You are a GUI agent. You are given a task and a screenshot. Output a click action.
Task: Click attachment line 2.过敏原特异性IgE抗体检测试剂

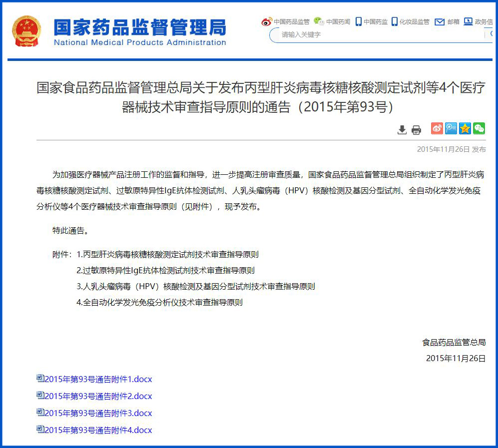pyautogui.click(x=165, y=271)
